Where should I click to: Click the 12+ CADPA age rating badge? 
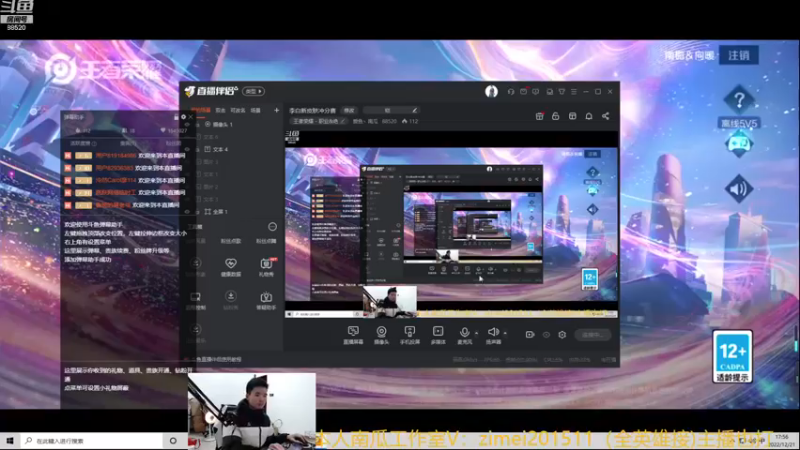733,356
